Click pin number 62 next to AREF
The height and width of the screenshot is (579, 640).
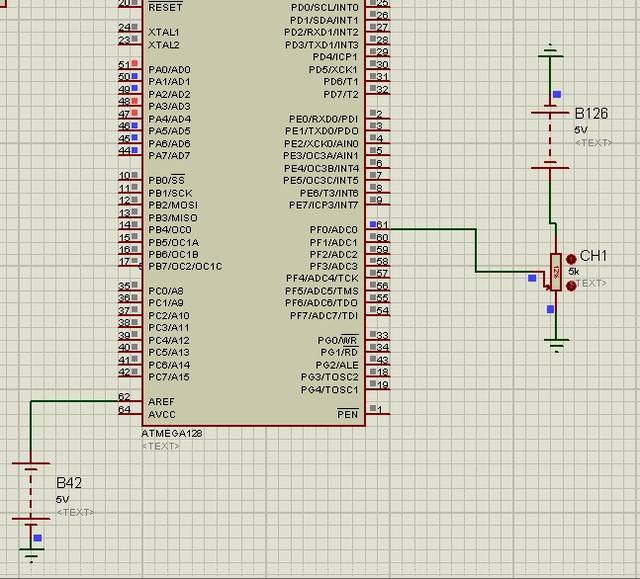click(x=124, y=396)
